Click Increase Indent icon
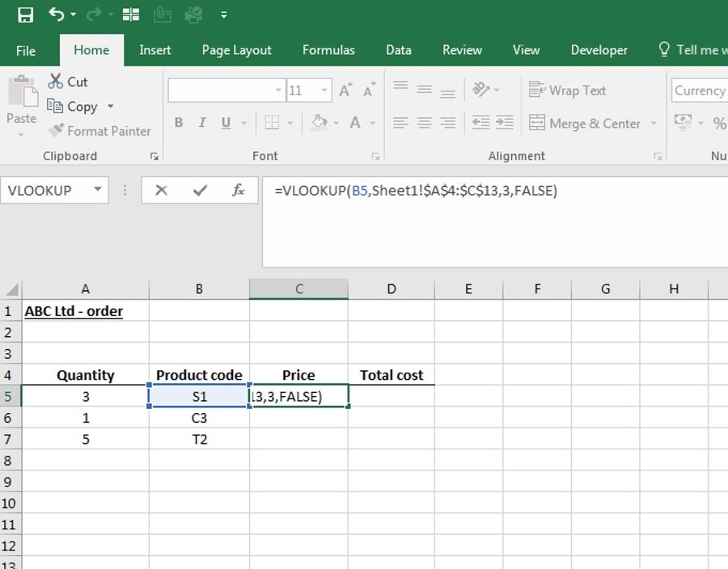The width and height of the screenshot is (728, 569). pos(505,123)
